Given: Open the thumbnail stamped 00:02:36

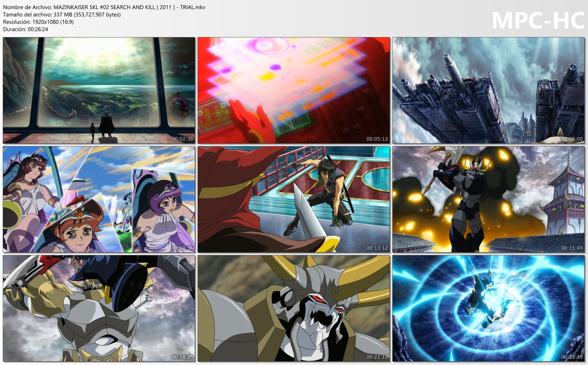Looking at the screenshot, I should point(99,90).
